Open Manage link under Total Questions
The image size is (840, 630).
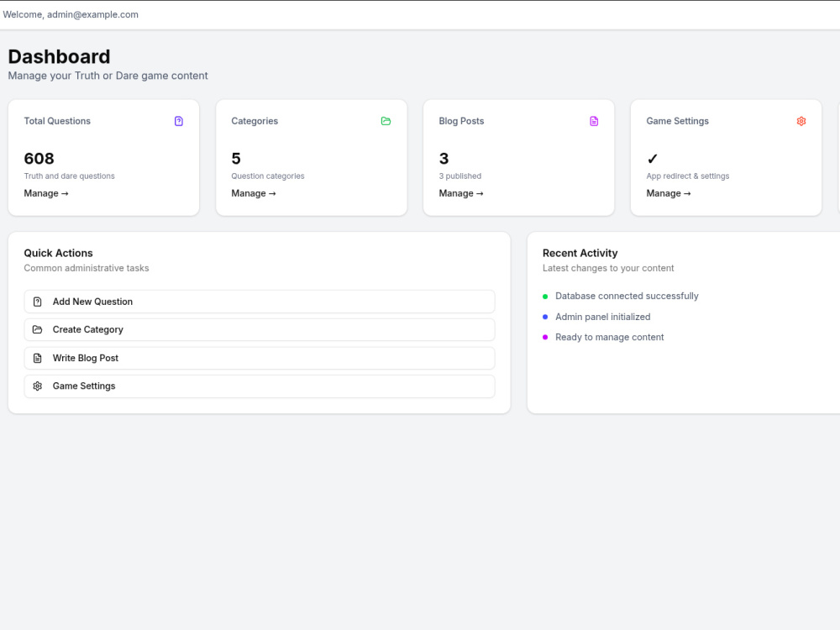[x=46, y=193]
